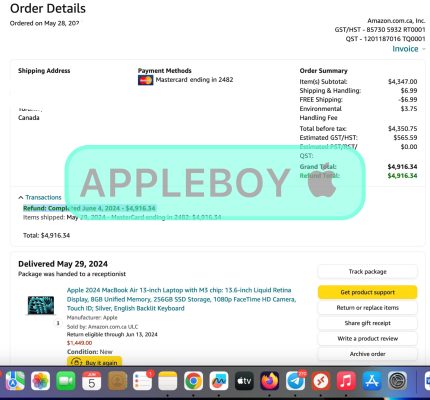The image size is (430, 400).
Task: Launch Photos from the dock
Action: point(40,381)
